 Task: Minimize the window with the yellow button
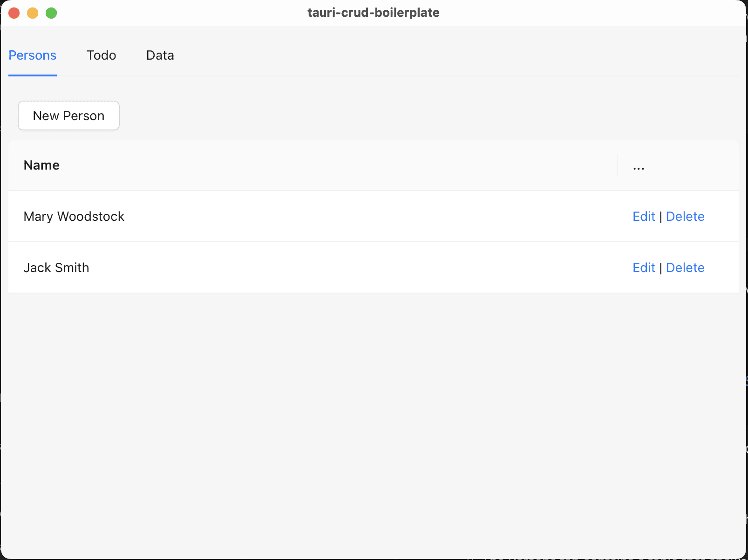pyautogui.click(x=33, y=13)
